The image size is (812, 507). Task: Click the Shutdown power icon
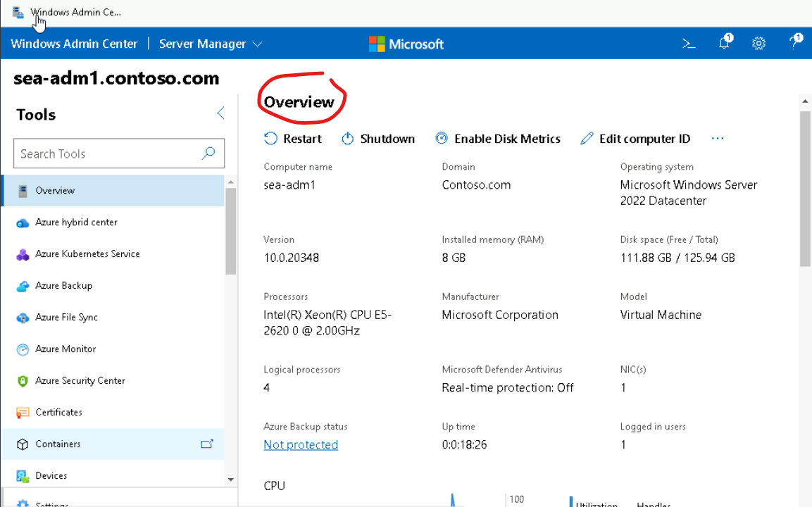(x=347, y=138)
